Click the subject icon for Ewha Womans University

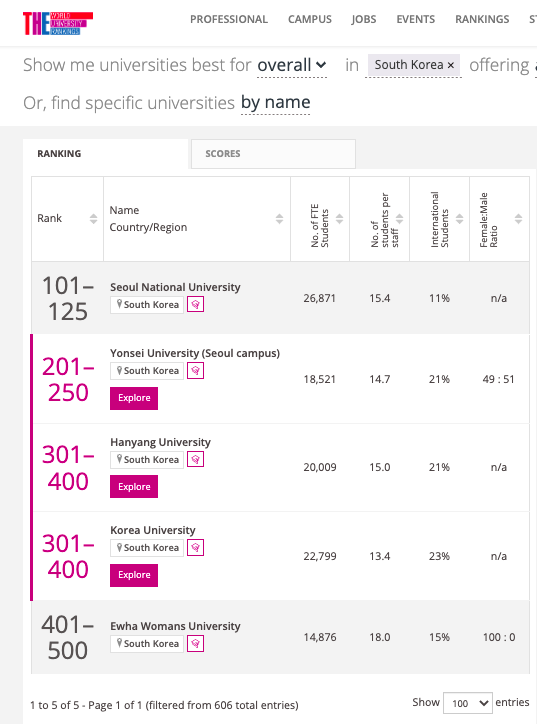pos(195,644)
